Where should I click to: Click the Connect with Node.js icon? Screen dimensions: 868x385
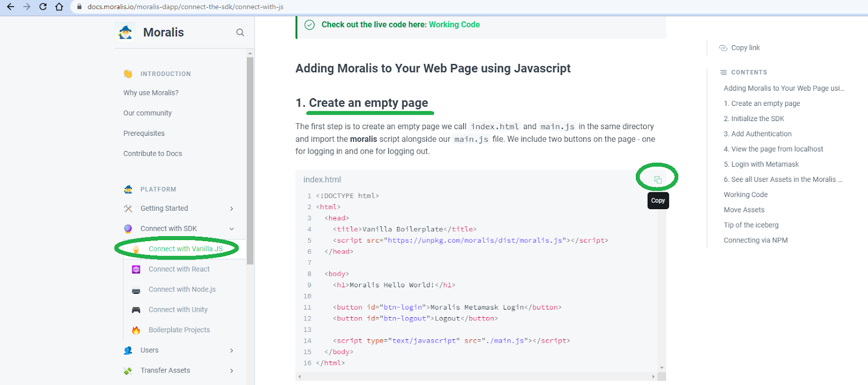pos(136,290)
